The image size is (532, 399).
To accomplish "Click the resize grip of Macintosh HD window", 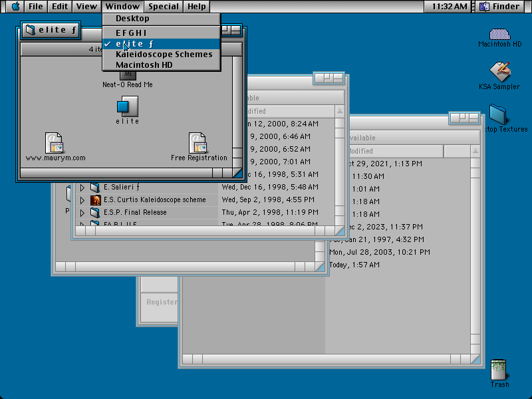I will point(475,359).
